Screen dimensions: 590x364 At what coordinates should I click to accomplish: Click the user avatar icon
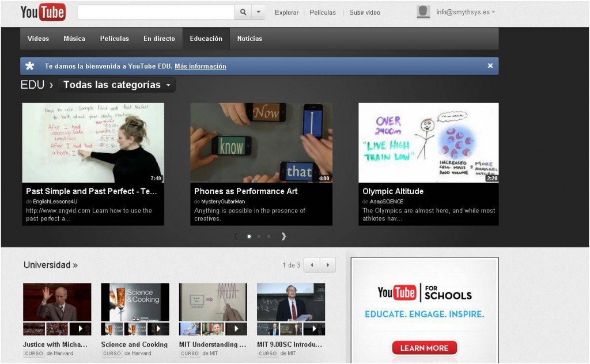(x=423, y=12)
